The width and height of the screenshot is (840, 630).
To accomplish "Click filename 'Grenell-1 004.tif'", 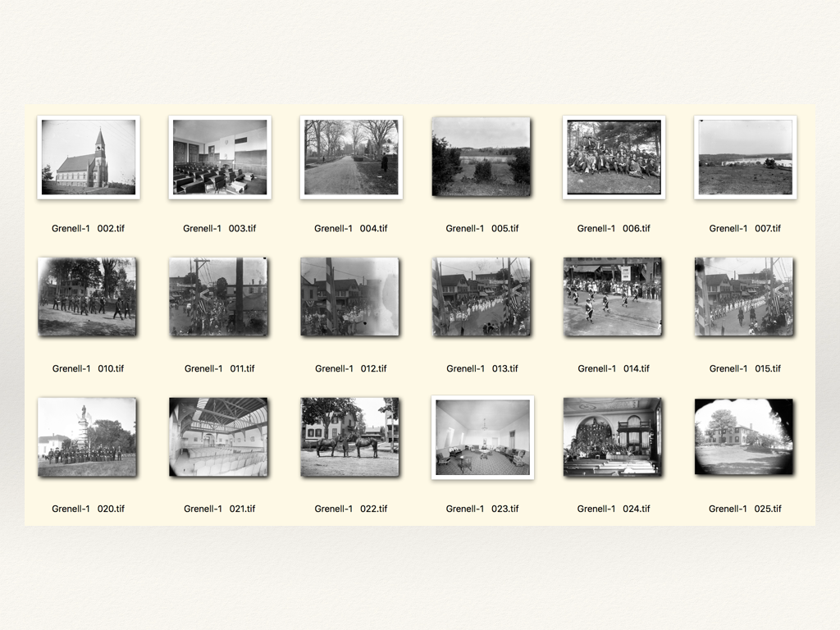I will pos(351,228).
